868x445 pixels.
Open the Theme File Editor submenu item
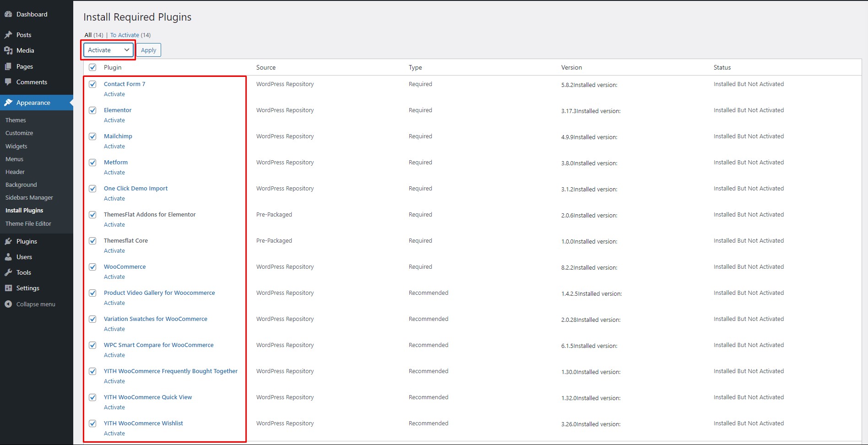[x=28, y=223]
